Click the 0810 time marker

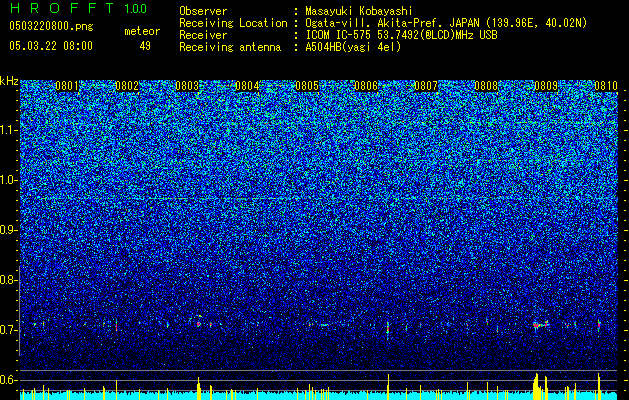(x=606, y=86)
